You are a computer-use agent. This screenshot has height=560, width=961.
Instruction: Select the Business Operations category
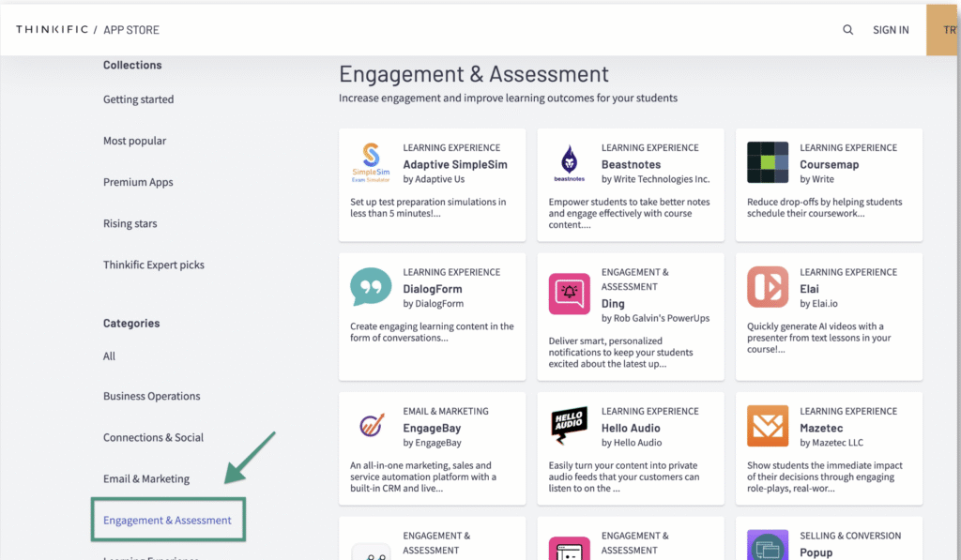(x=152, y=396)
